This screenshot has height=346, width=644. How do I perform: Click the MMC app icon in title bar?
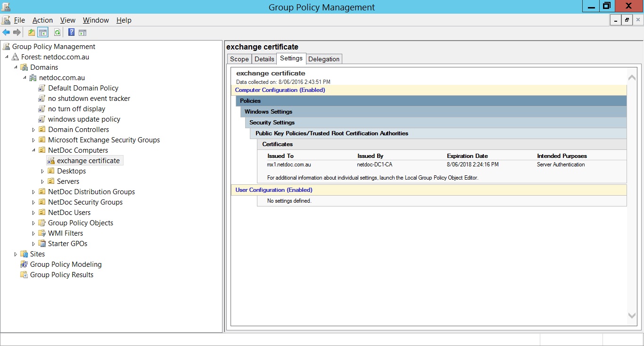pyautogui.click(x=6, y=6)
